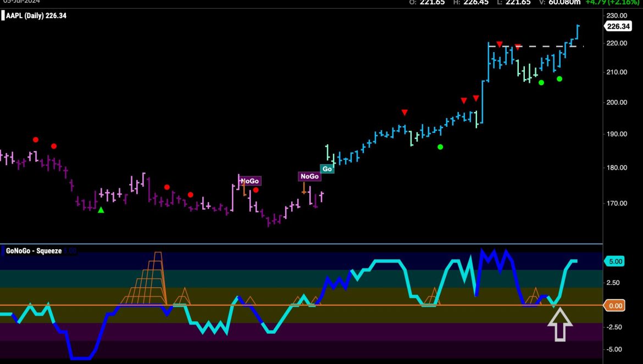Click the orange 0.00 zero-line tag
The image size is (643, 364).
pos(615,305)
